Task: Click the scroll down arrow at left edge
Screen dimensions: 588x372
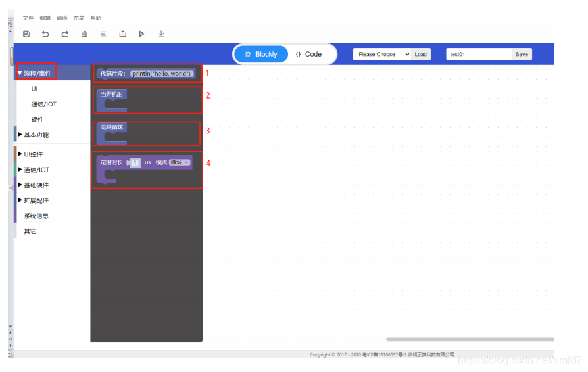Action: pos(11,326)
